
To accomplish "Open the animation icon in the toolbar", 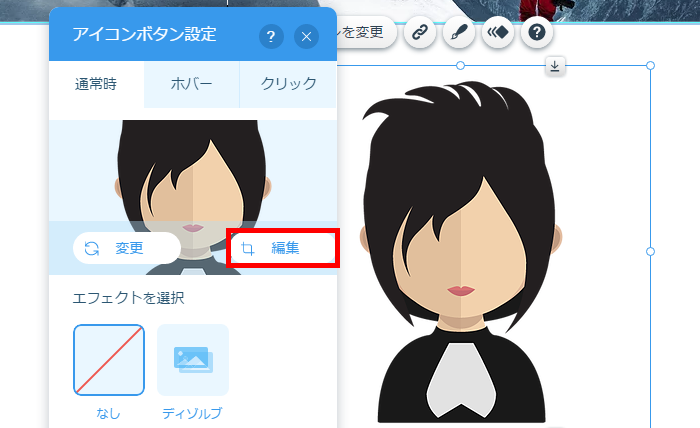I will (x=498, y=32).
